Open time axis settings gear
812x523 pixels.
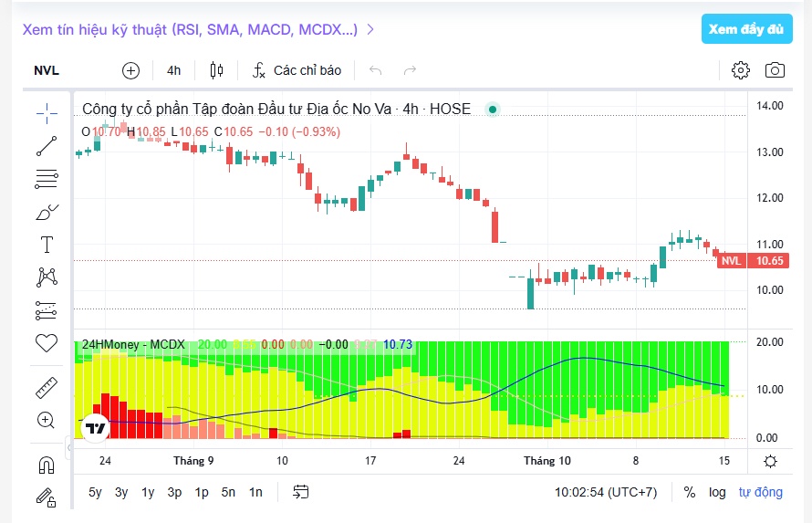[x=771, y=461]
